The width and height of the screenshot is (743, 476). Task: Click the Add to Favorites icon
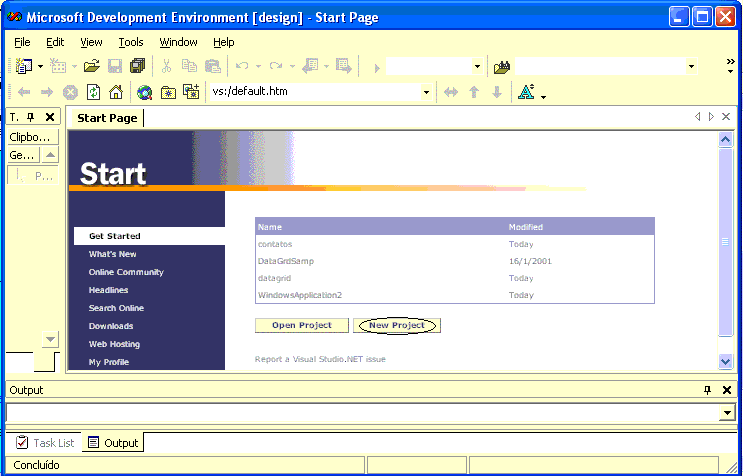191,92
